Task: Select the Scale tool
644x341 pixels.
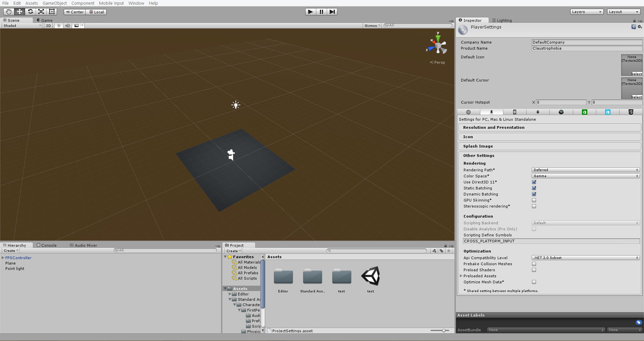Action: 41,11
